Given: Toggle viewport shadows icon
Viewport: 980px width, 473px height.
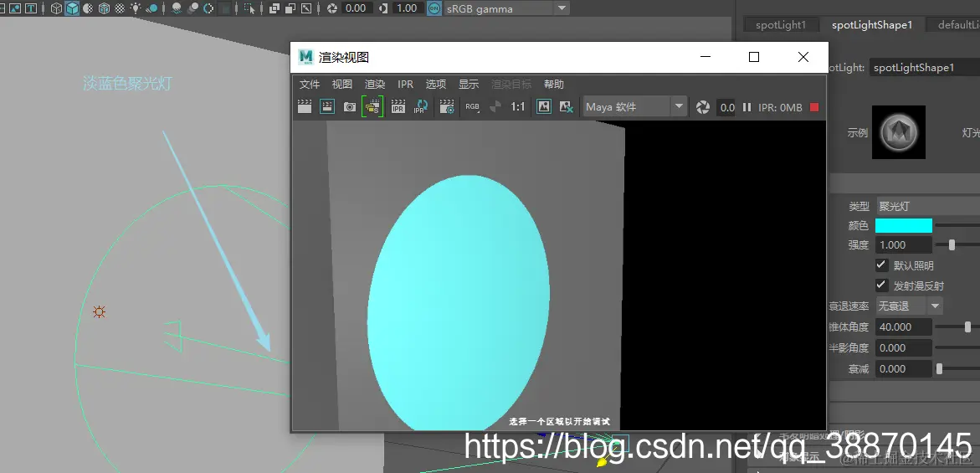Looking at the screenshot, I should [151, 8].
